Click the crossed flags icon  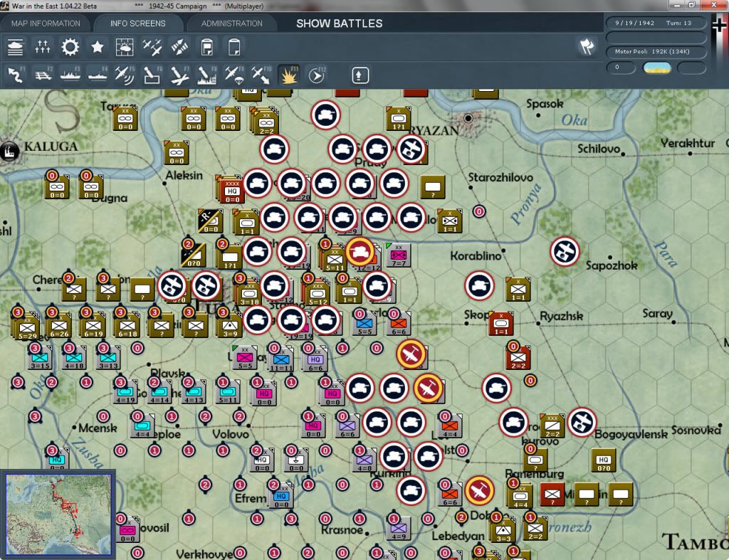[x=587, y=46]
